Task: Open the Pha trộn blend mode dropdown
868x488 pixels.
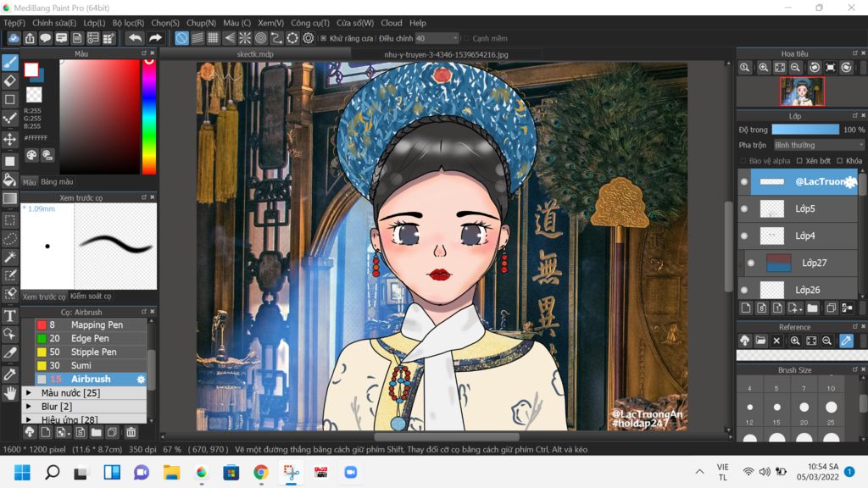Action: tap(818, 145)
